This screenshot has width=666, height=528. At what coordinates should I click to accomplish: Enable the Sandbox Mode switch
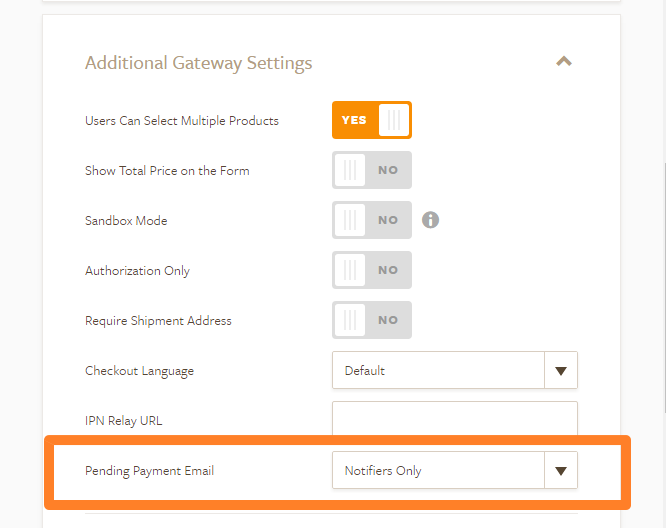coord(371,220)
